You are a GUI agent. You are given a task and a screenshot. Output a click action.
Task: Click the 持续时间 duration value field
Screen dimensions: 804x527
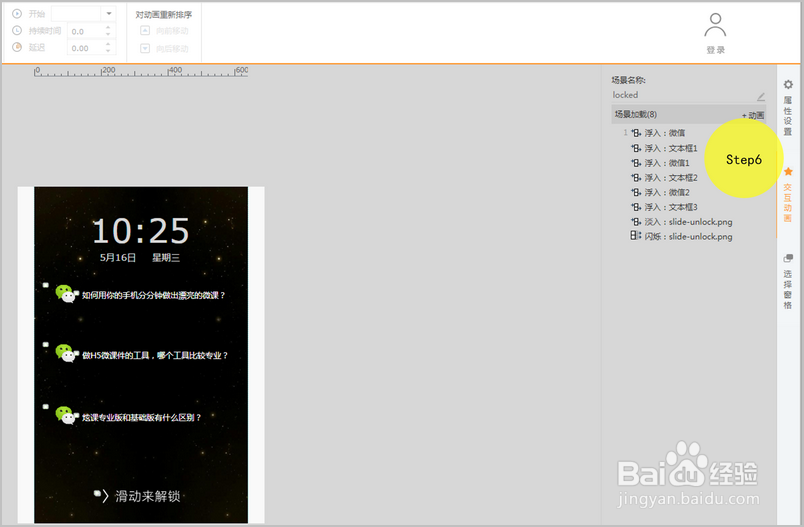click(86, 31)
